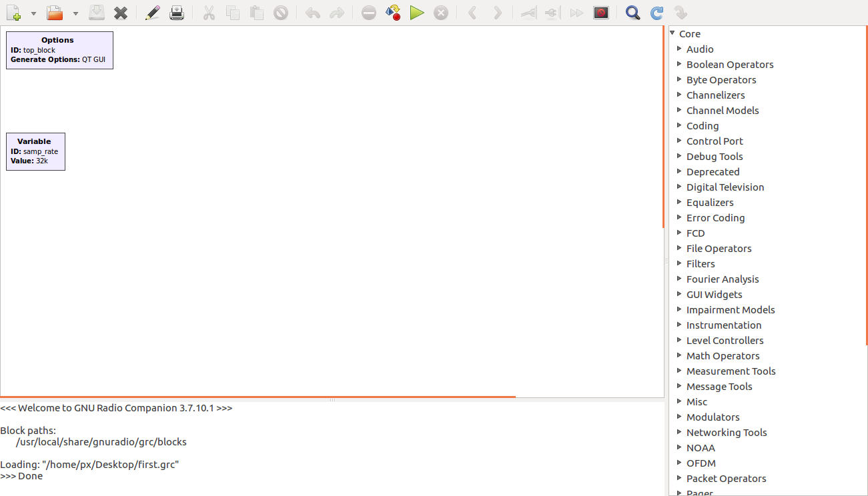Select the FCD tree row

pos(767,233)
